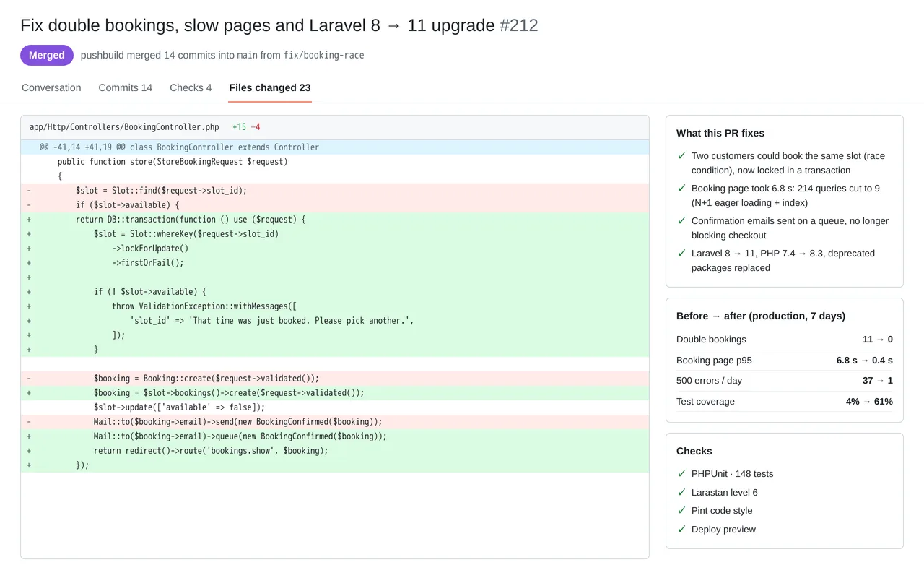
Task: Click the 500 errors / day 37 → 1 value
Action: [x=878, y=381]
